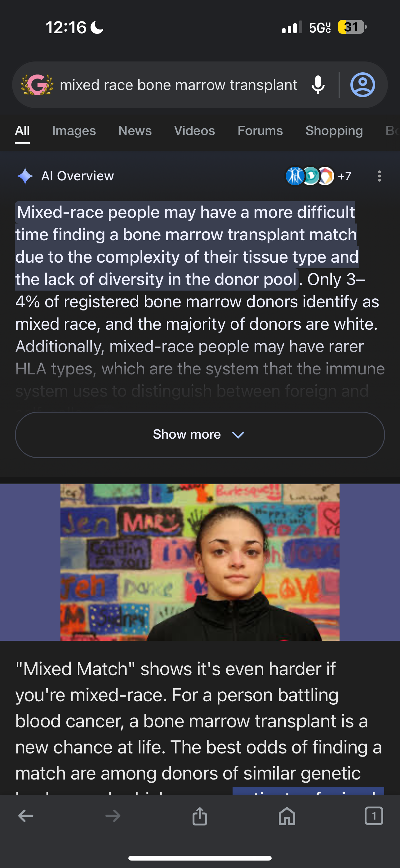Select the Forums tab
This screenshot has width=400, height=868.
click(x=260, y=131)
